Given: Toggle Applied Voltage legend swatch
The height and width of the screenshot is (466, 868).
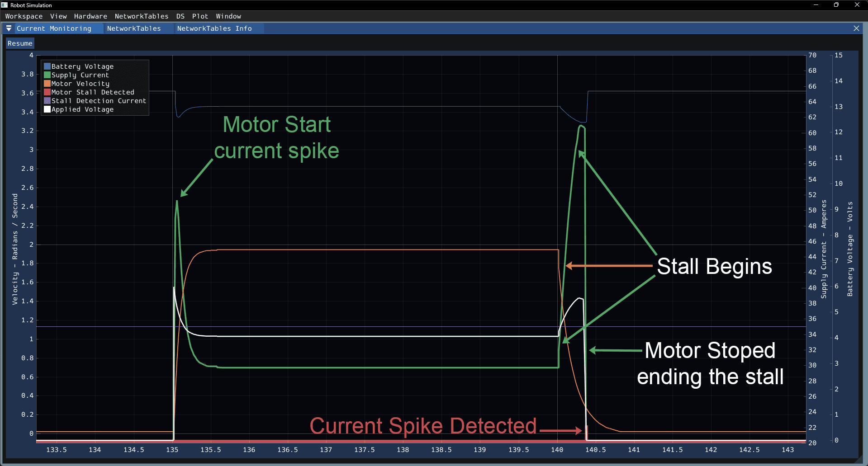Looking at the screenshot, I should (47, 109).
